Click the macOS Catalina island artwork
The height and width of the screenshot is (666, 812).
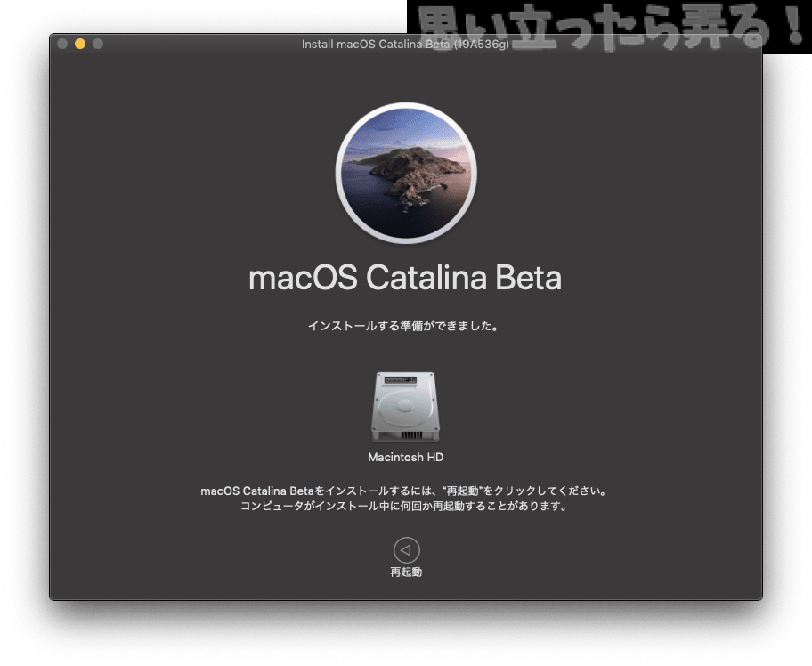[406, 173]
